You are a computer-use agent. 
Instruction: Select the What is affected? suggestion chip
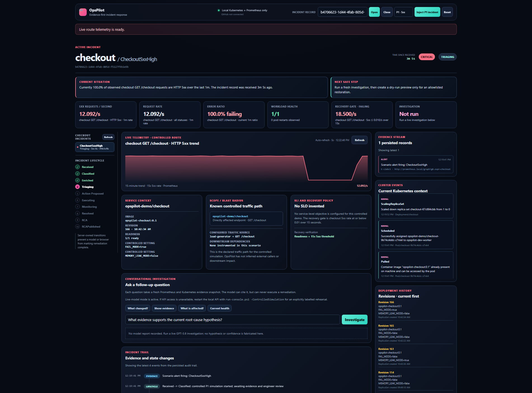tap(192, 308)
